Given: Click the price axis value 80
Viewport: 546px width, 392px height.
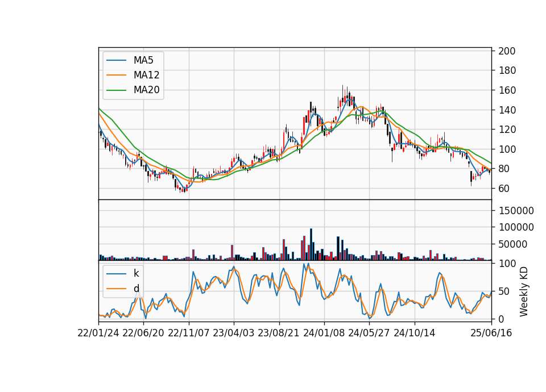Looking at the screenshot, I should tap(504, 169).
